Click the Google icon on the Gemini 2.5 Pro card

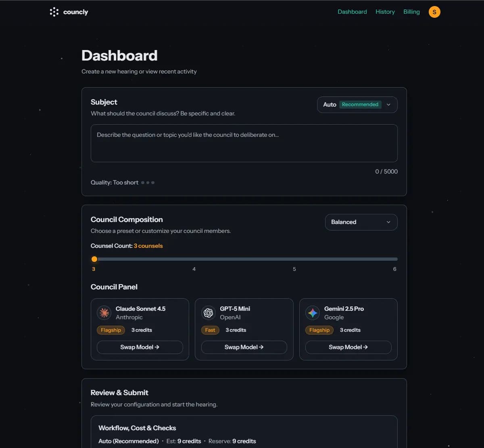[313, 313]
